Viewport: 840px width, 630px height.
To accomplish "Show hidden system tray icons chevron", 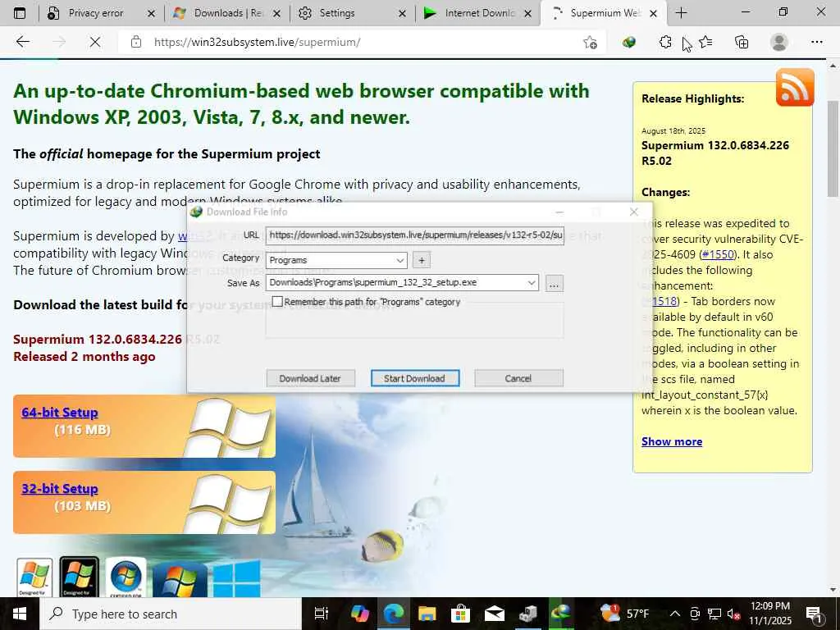I will 675,614.
